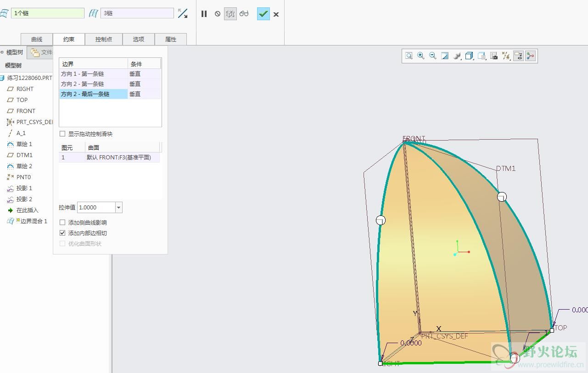Click the glasses verify preview icon
This screenshot has width=588, height=373.
click(244, 14)
